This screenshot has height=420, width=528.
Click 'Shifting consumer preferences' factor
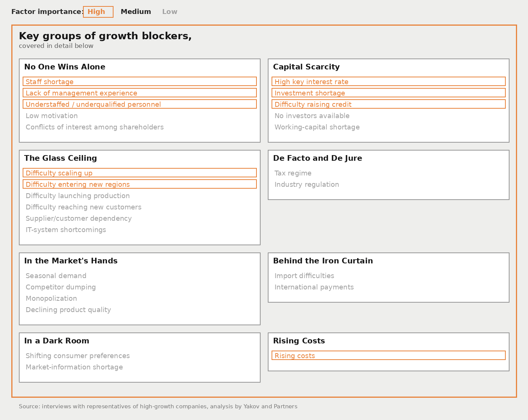tap(78, 356)
